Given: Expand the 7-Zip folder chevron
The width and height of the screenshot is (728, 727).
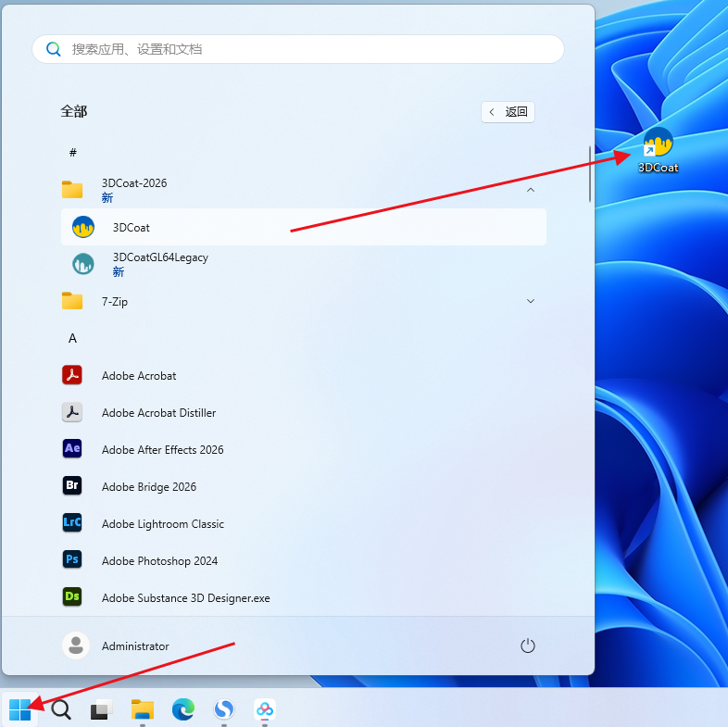Looking at the screenshot, I should click(x=530, y=301).
